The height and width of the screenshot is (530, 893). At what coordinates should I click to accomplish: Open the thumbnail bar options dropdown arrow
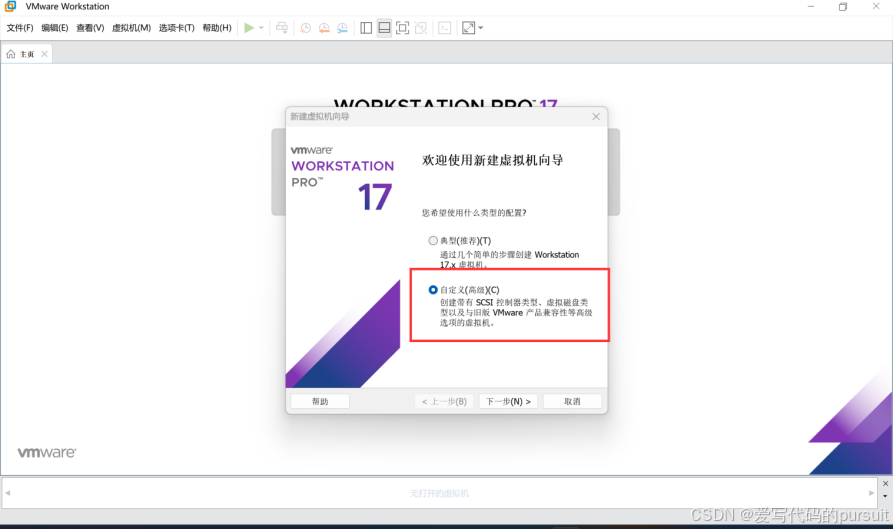pyautogui.click(x=885, y=496)
